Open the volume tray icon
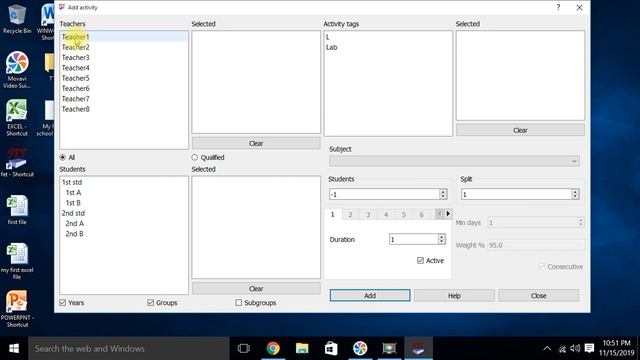The height and width of the screenshot is (360, 640). click(575, 349)
